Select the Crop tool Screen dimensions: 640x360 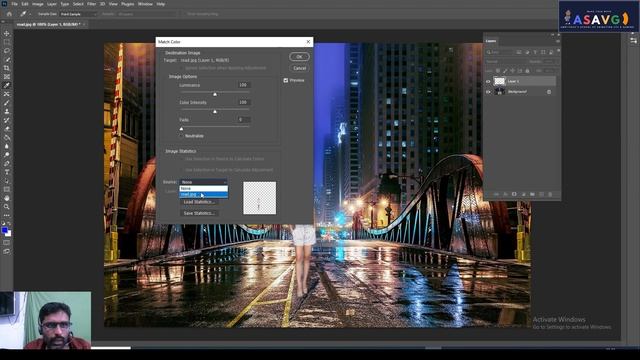(7, 68)
